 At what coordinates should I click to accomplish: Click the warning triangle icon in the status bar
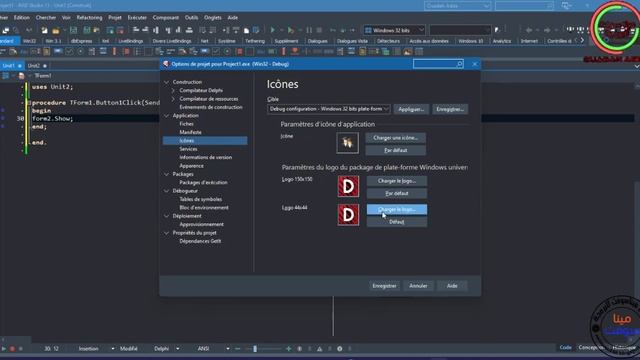coord(320,349)
